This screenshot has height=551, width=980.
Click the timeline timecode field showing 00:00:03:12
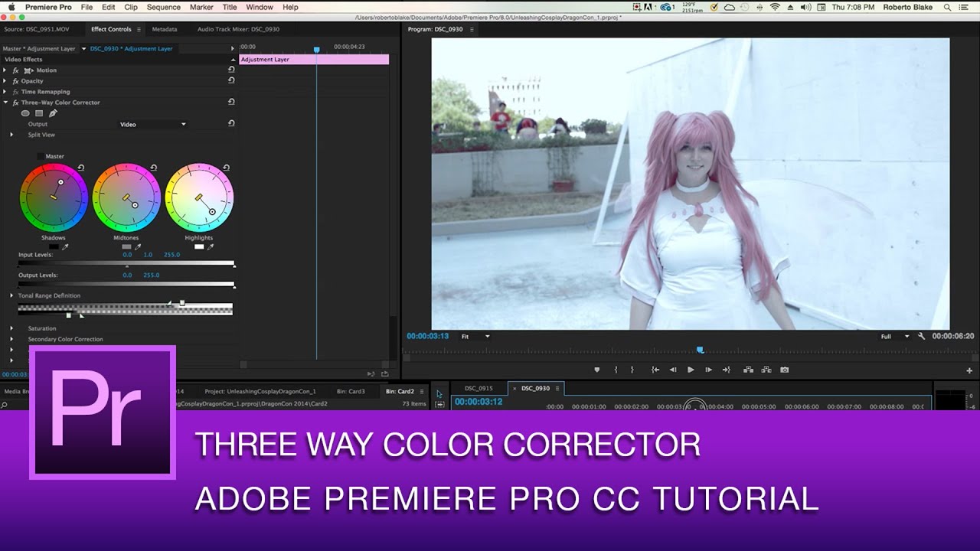[478, 399]
